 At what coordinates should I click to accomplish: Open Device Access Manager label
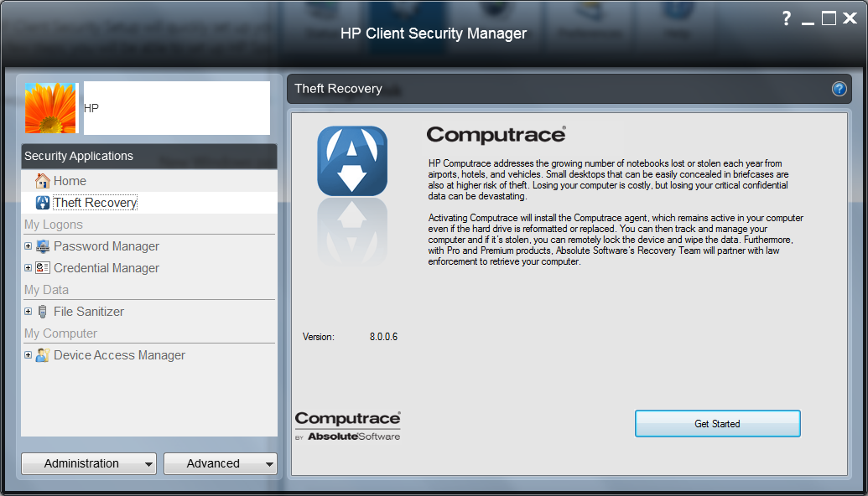click(119, 355)
